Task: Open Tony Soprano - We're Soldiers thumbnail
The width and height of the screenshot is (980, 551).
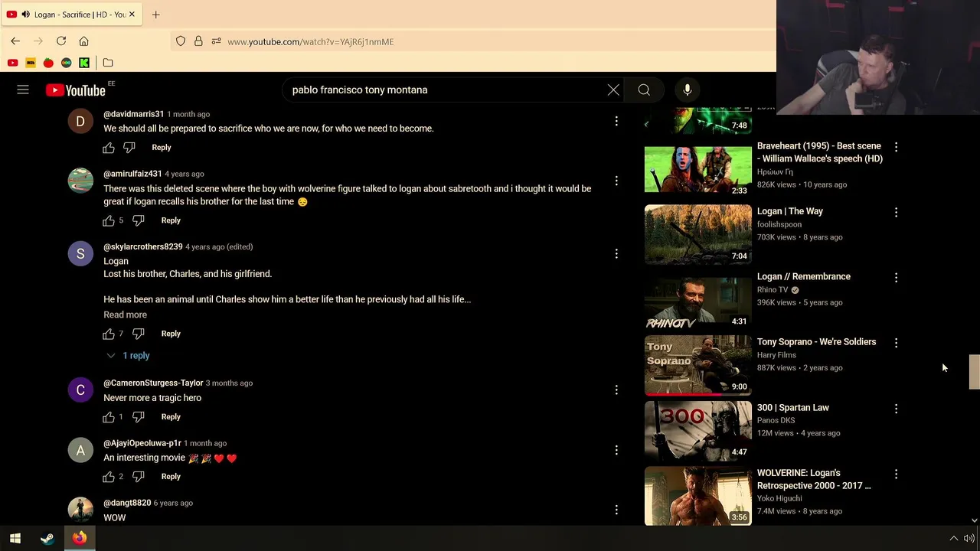Action: (x=698, y=365)
